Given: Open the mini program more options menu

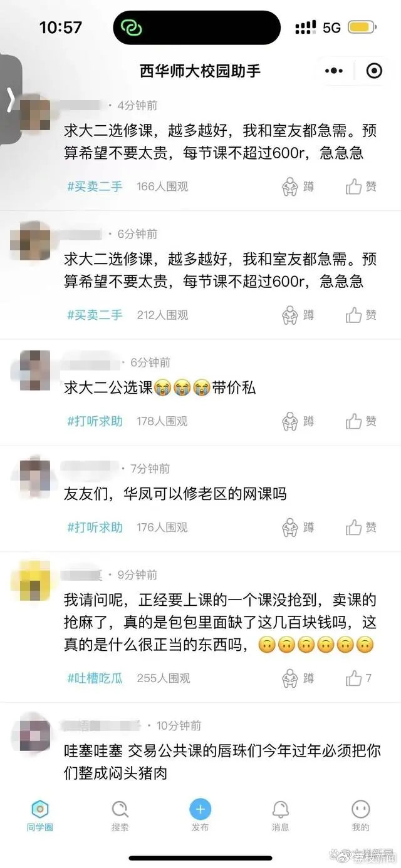Looking at the screenshot, I should click(334, 71).
